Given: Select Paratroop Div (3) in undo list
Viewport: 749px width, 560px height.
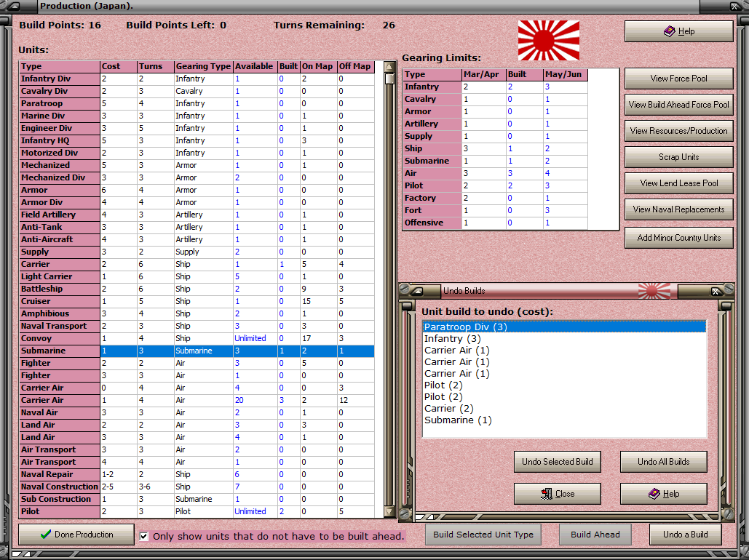Looking at the screenshot, I should (x=564, y=327).
